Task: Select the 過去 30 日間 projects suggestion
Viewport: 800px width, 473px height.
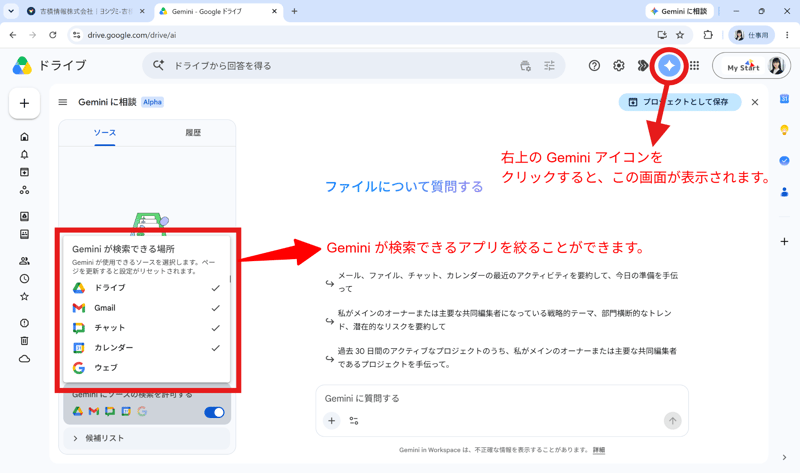Action: (x=502, y=358)
